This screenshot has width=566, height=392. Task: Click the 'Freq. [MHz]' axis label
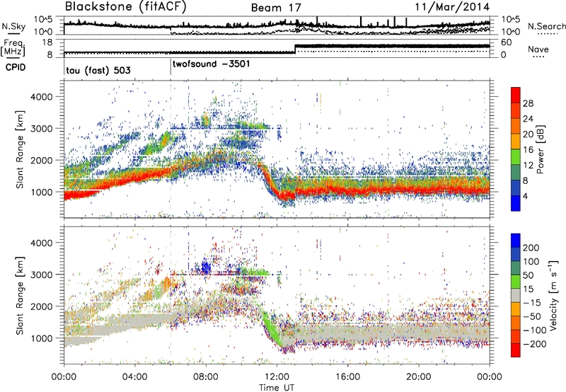click(14, 48)
